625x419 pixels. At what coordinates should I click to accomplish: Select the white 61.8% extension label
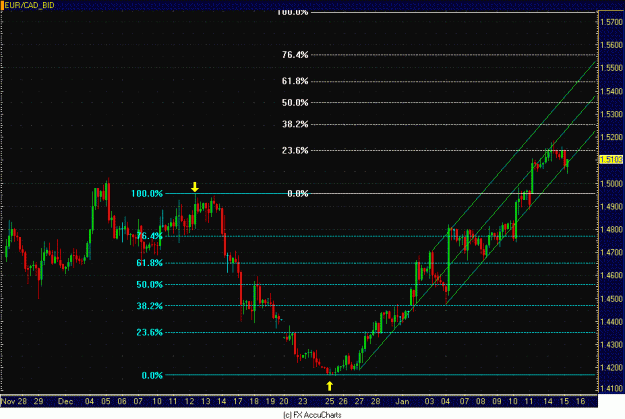pos(295,81)
